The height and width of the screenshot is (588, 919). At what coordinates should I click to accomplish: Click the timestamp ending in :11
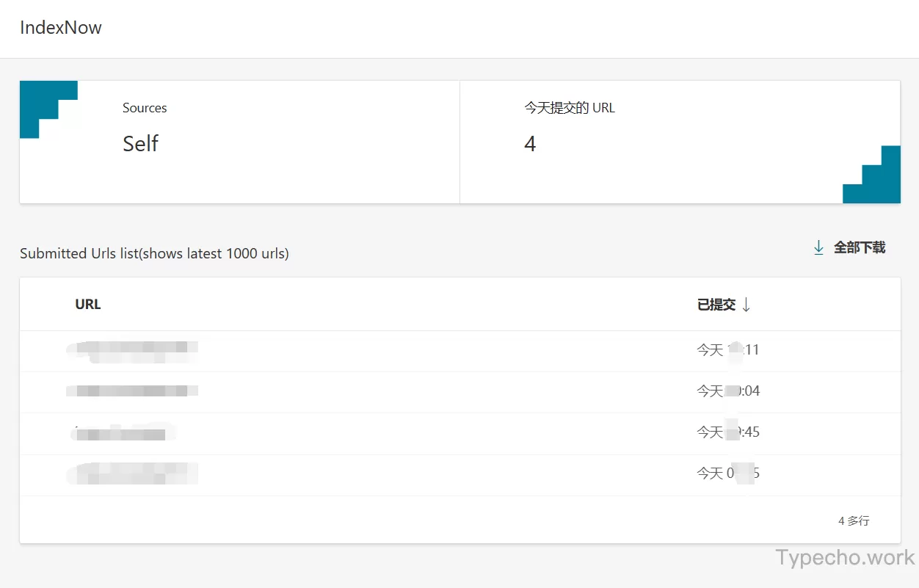tap(727, 350)
